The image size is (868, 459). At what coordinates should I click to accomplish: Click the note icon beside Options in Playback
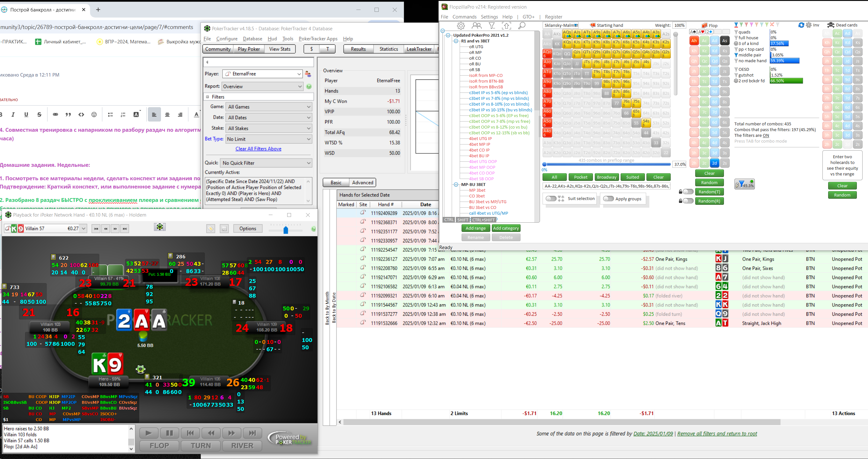click(224, 229)
